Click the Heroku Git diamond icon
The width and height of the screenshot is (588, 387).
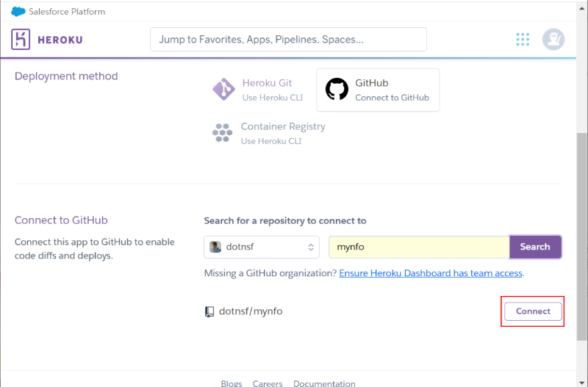223,89
